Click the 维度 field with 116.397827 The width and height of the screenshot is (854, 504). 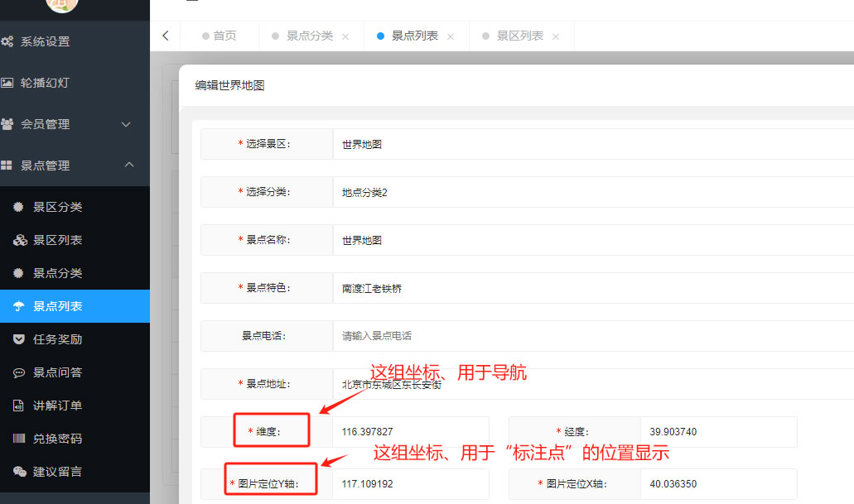tap(411, 432)
